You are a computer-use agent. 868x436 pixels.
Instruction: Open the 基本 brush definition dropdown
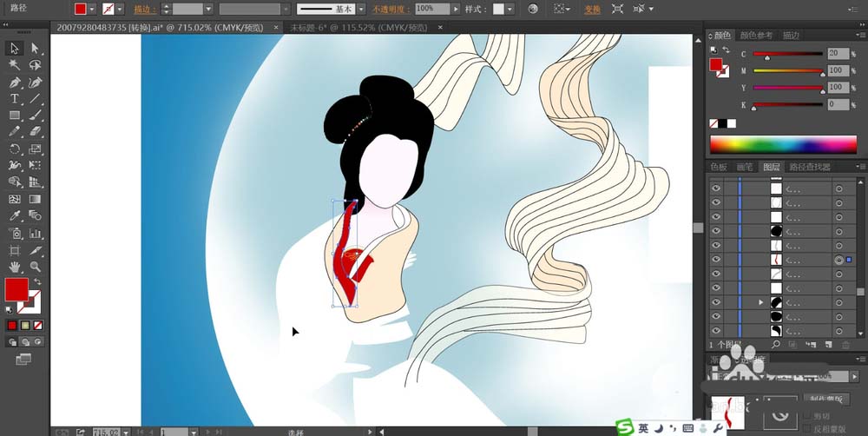pyautogui.click(x=361, y=9)
